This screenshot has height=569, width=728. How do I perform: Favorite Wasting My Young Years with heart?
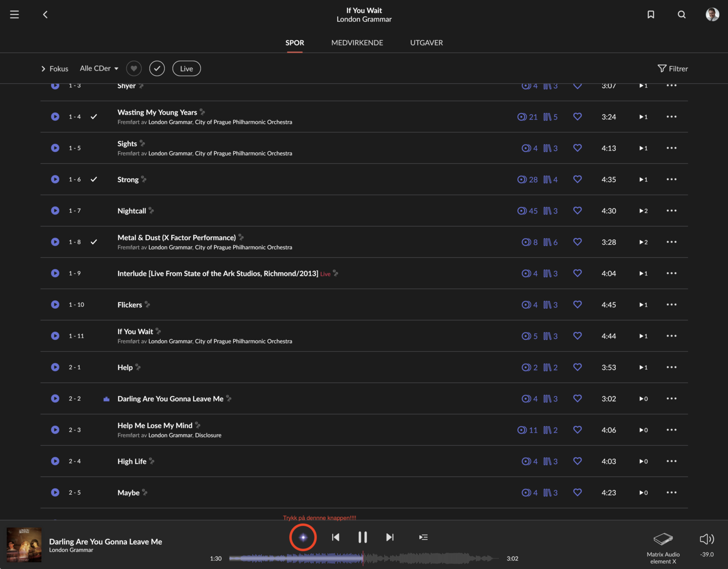pos(577,116)
